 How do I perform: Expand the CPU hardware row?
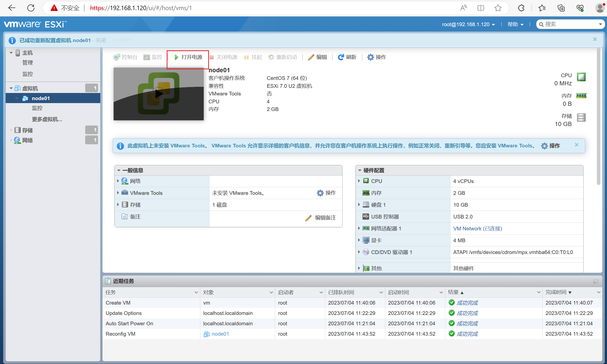[359, 181]
